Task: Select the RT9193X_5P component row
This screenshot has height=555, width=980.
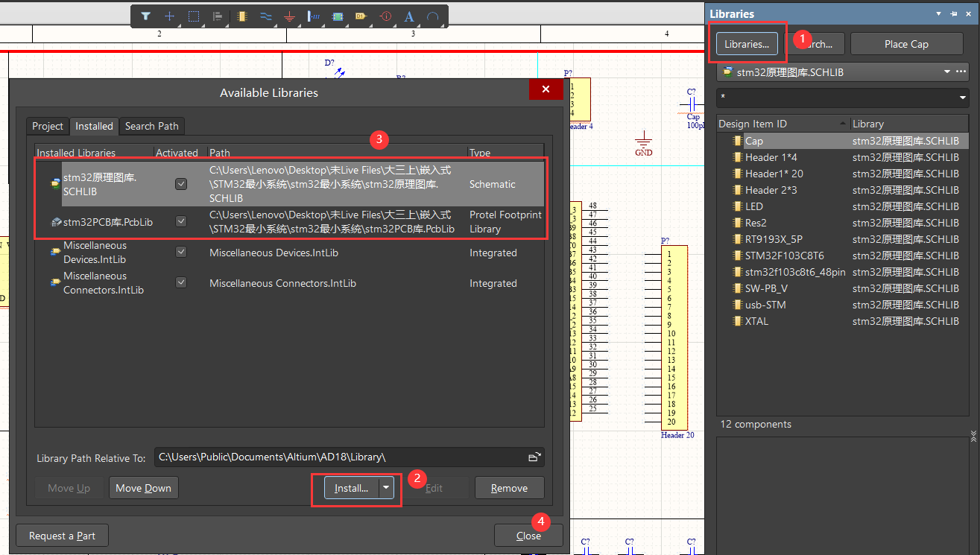Action: [x=842, y=239]
